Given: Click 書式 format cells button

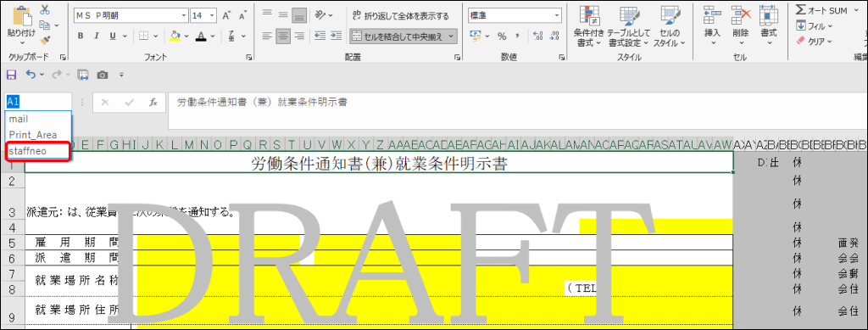Looking at the screenshot, I should [x=768, y=25].
